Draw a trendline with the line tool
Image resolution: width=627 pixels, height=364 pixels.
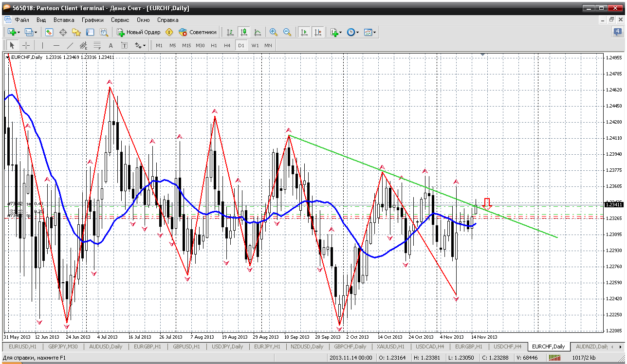point(70,45)
